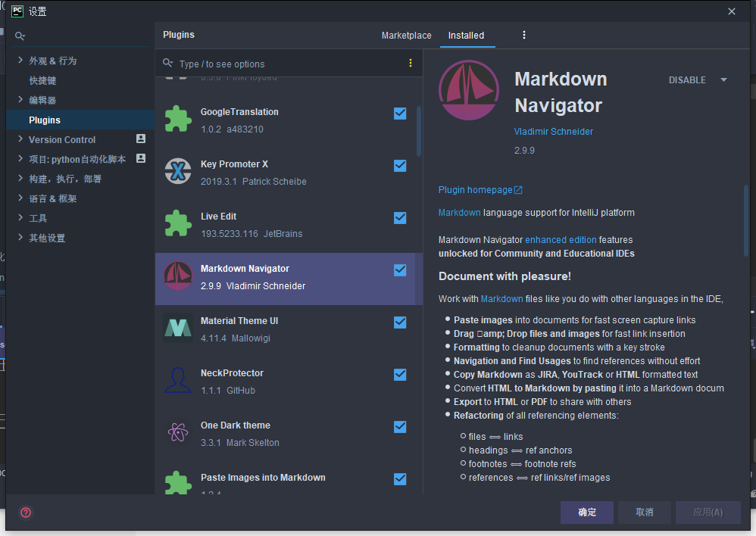The height and width of the screenshot is (536, 756).
Task: Click the Key Promoter X plugin icon
Action: coord(178,170)
